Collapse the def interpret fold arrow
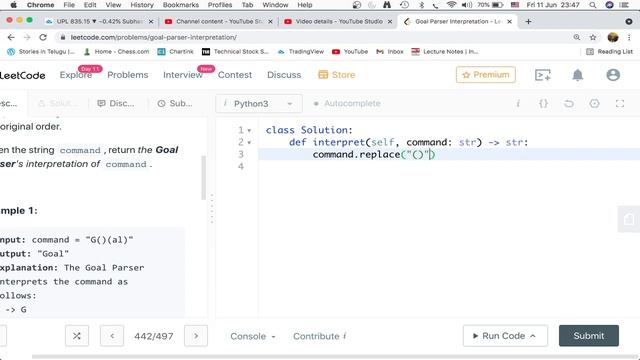 tap(249, 143)
